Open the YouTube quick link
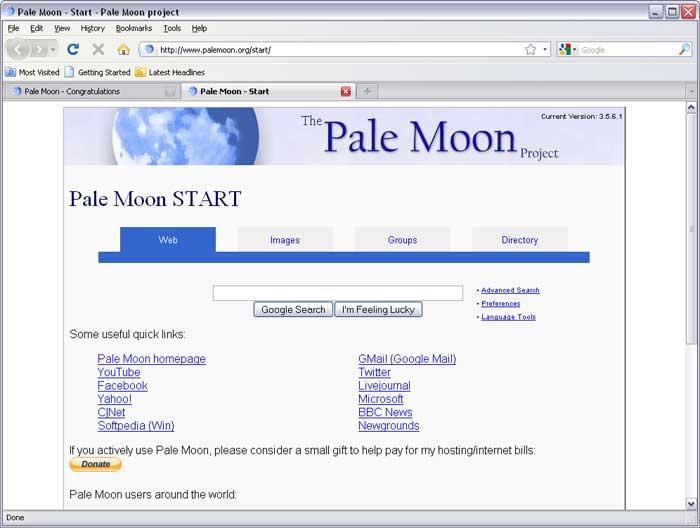The image size is (700, 528). 119,372
